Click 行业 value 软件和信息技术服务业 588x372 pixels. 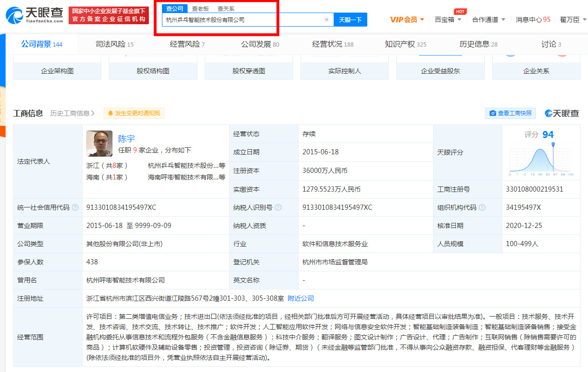(335, 244)
